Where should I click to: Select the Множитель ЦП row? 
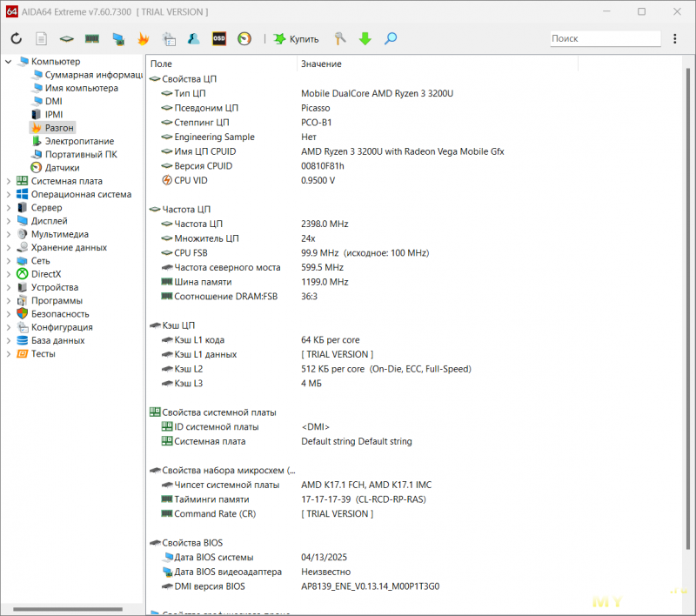click(x=238, y=238)
